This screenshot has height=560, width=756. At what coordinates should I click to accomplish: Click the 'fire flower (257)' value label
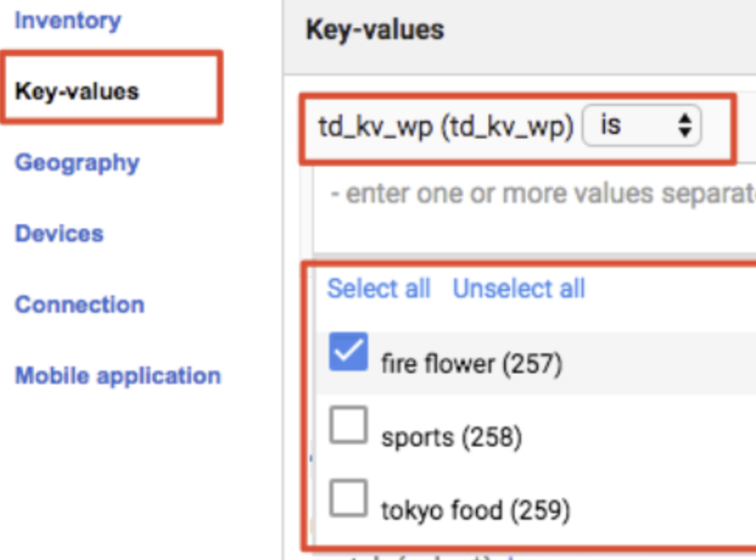click(x=471, y=363)
